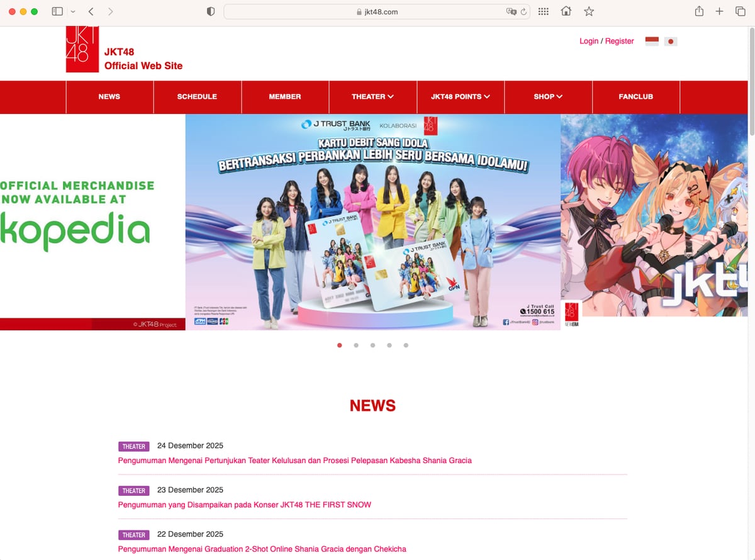Show all tabs with the tab overview icon

click(x=741, y=11)
